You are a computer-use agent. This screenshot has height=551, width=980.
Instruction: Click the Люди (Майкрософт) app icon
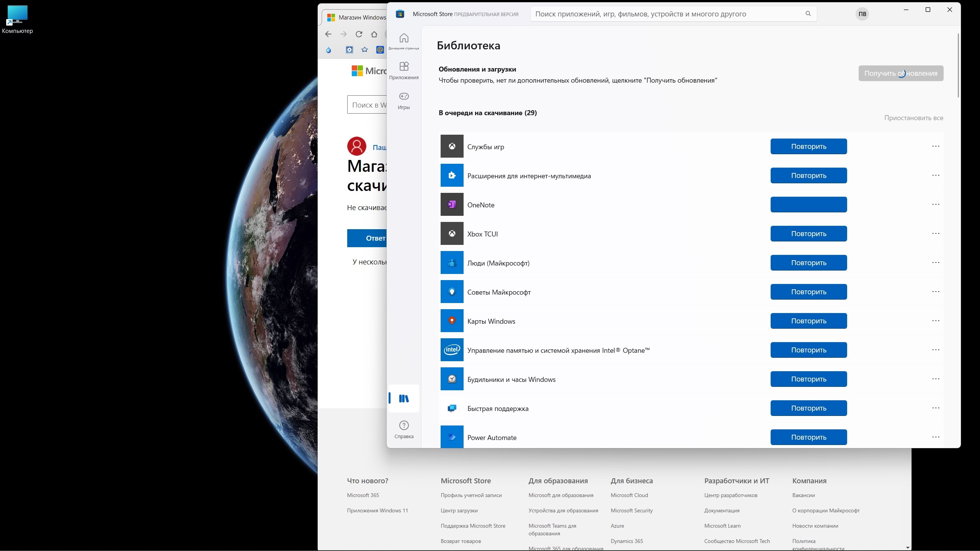(452, 262)
